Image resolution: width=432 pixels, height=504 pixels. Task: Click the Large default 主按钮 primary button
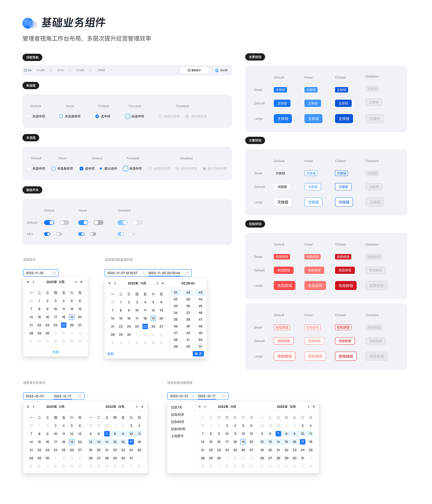[283, 119]
